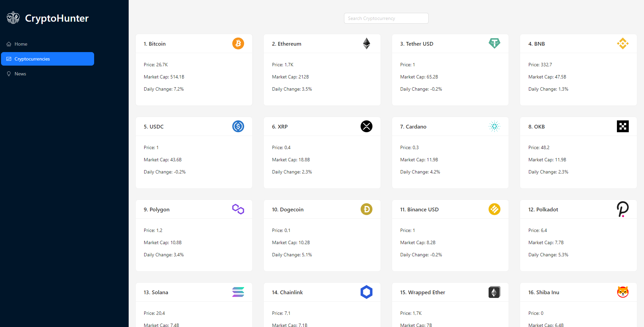Click the Home house icon in sidebar

pyautogui.click(x=9, y=44)
